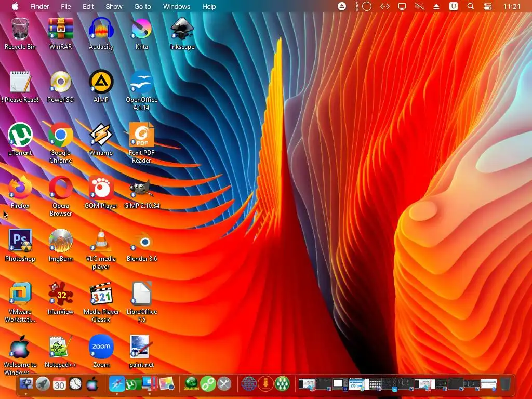Open Calendar '30' icon in dock

[x=59, y=384]
